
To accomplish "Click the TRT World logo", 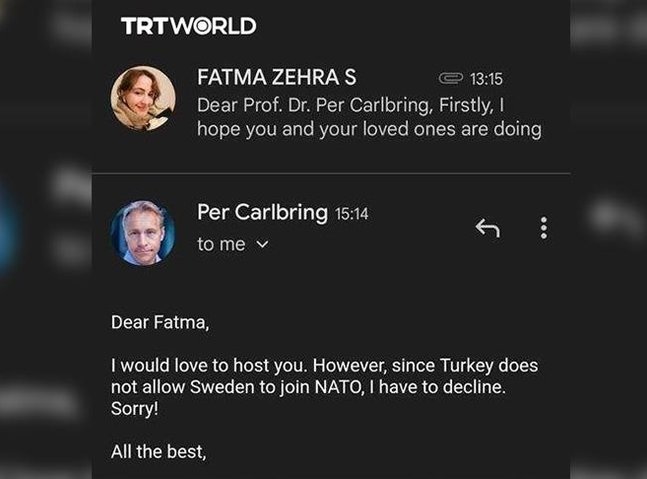I will (188, 26).
